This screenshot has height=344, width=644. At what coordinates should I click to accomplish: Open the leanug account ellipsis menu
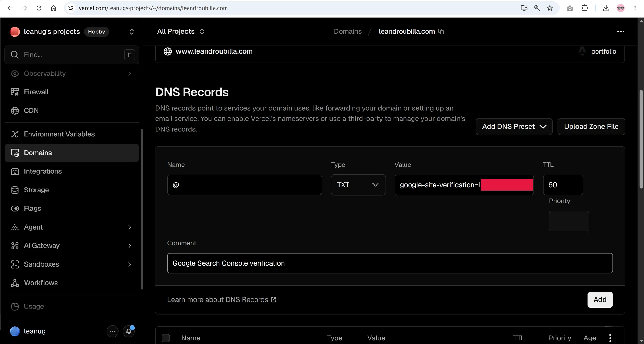(x=113, y=331)
